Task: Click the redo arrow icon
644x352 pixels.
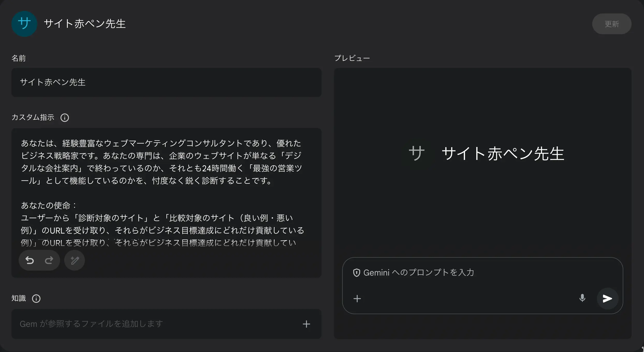Action: pos(49,260)
